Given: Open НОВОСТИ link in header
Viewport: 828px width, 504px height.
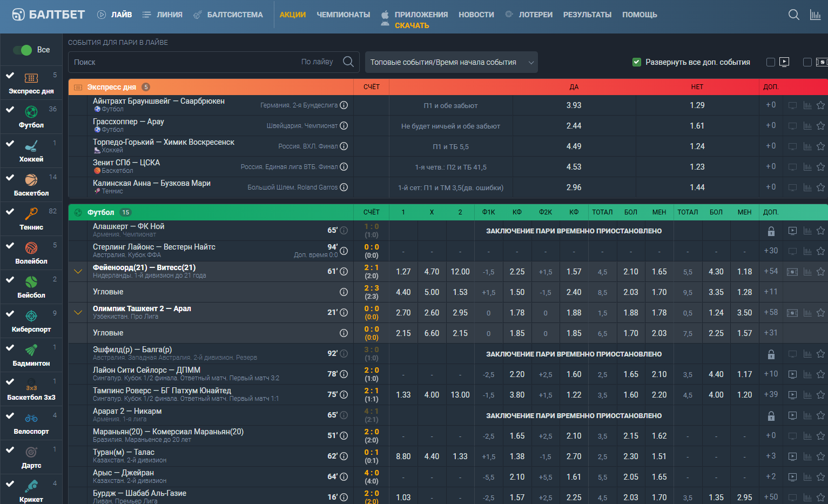Looking at the screenshot, I should tap(476, 15).
